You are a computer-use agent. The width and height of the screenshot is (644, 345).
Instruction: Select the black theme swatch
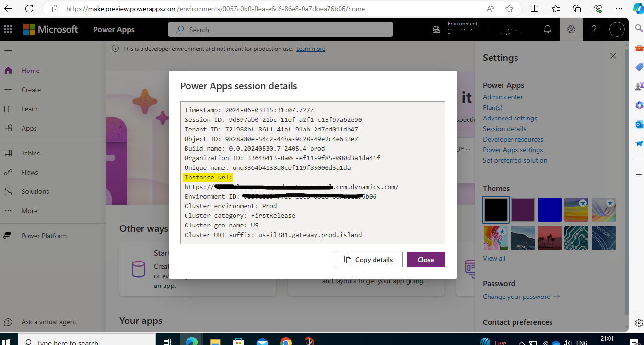(495, 210)
